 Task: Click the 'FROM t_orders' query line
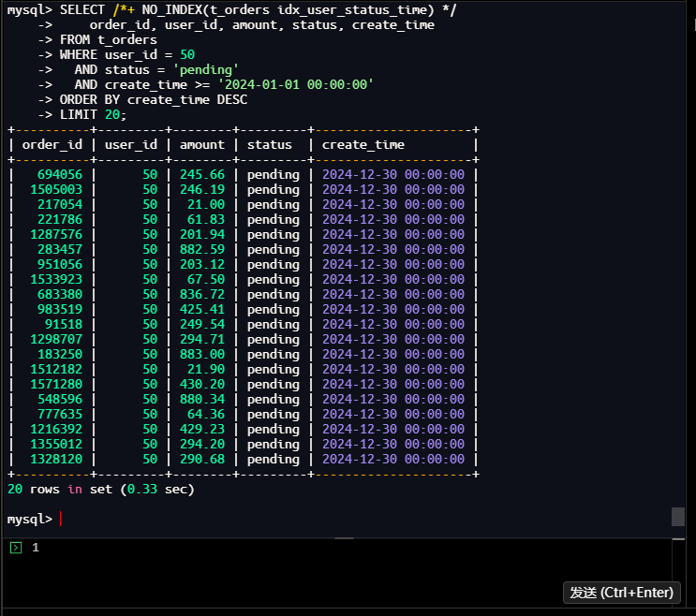point(109,40)
